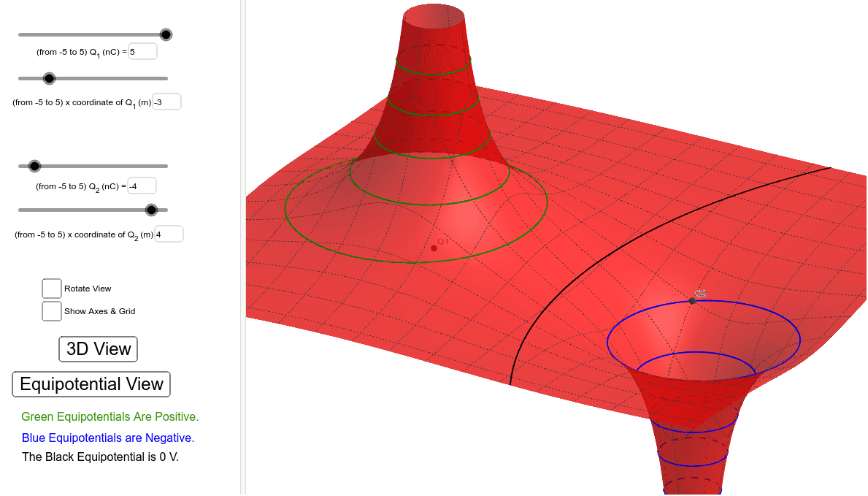
Task: Open the Equipotential View
Action: (91, 384)
